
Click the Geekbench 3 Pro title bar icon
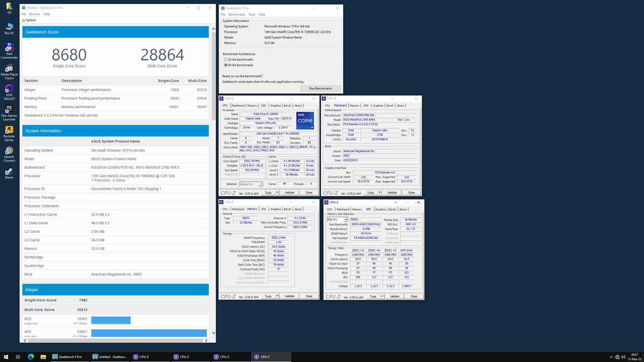coord(223,8)
